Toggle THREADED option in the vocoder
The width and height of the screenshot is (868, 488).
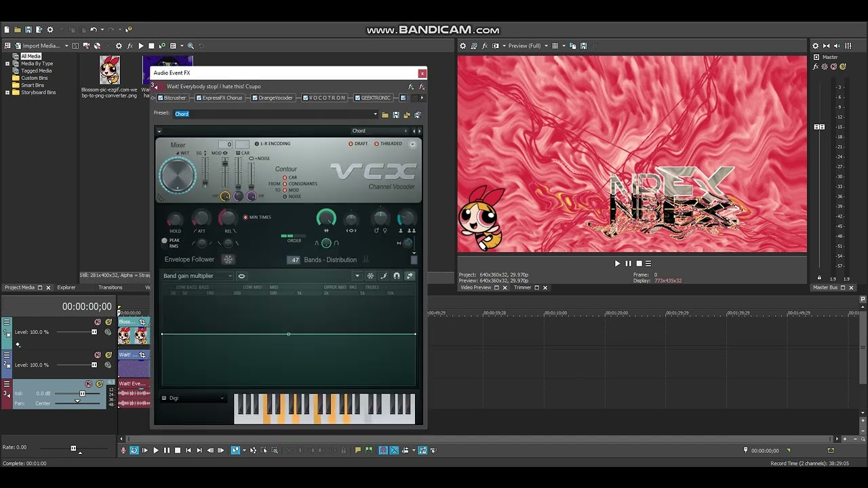point(376,144)
